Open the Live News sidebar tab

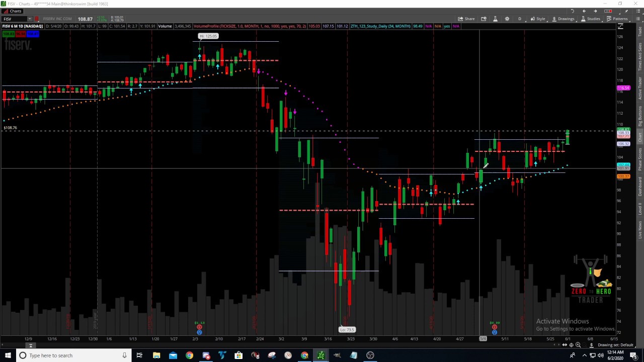(640, 229)
